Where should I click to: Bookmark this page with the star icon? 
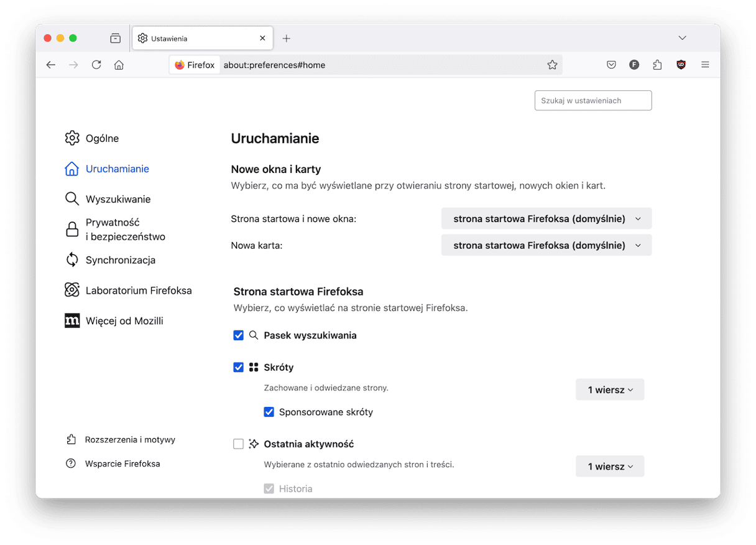(552, 65)
